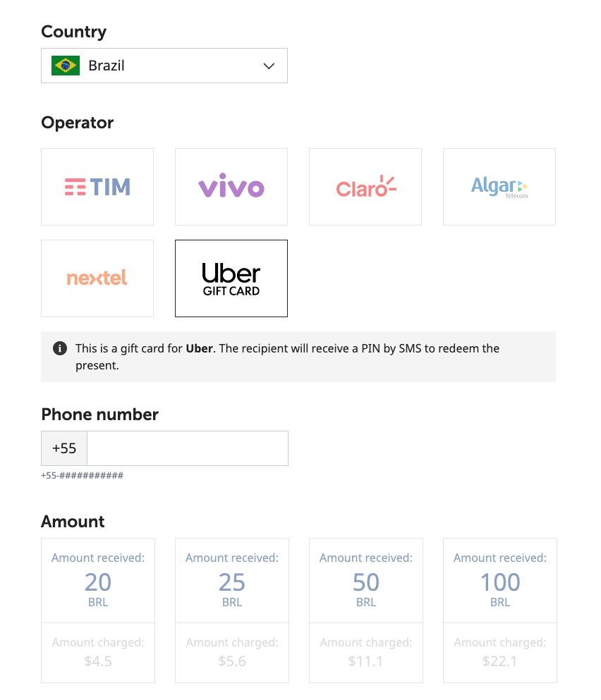Click the Brazil text in country selector
This screenshot has height=700, width=601.
pos(107,66)
